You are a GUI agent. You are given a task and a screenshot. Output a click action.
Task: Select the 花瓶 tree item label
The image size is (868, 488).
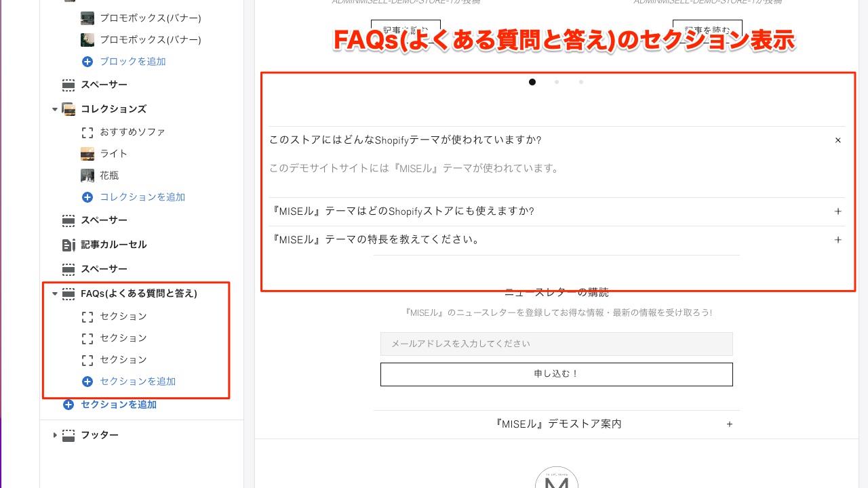coord(109,176)
